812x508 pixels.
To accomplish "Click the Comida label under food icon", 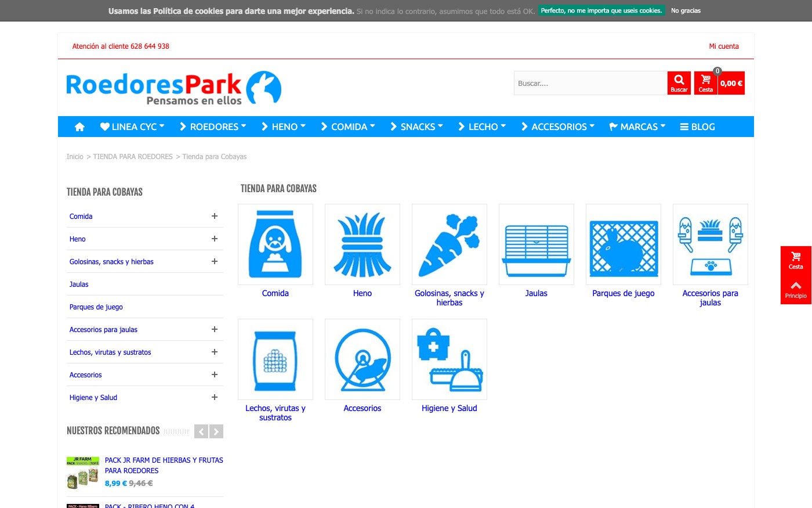I will click(275, 293).
